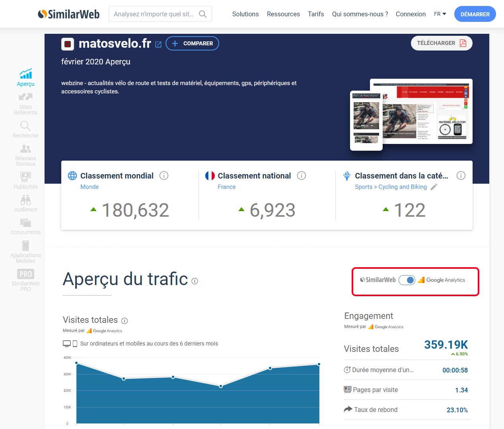Click info icon beside Classement mondial

164,175
